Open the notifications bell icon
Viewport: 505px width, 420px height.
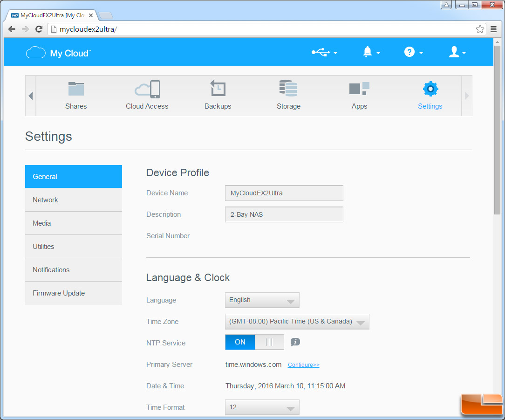(x=371, y=52)
